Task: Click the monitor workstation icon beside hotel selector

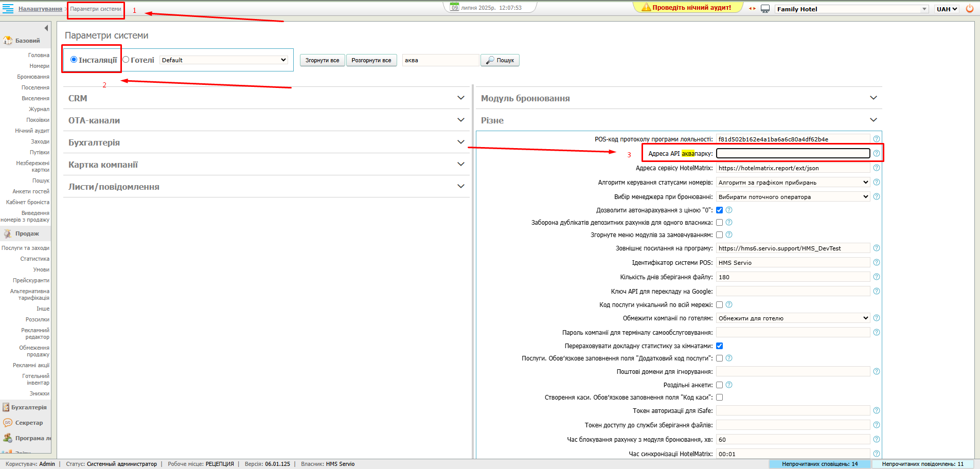Action: 765,9
